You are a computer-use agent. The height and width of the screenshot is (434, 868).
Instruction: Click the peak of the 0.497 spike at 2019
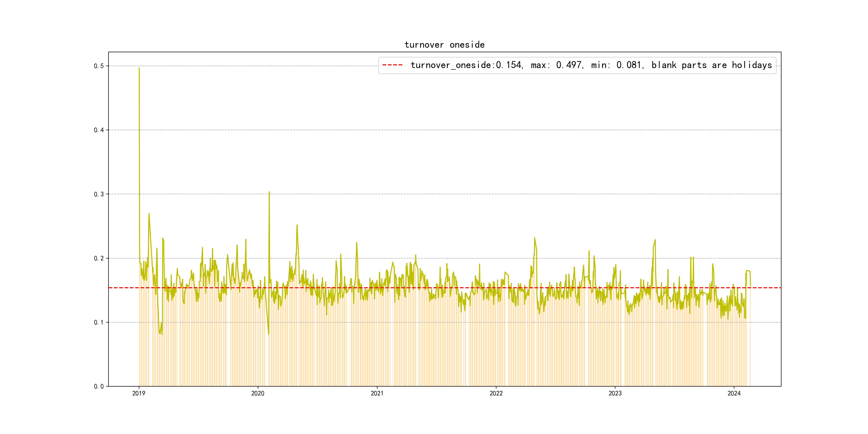139,68
